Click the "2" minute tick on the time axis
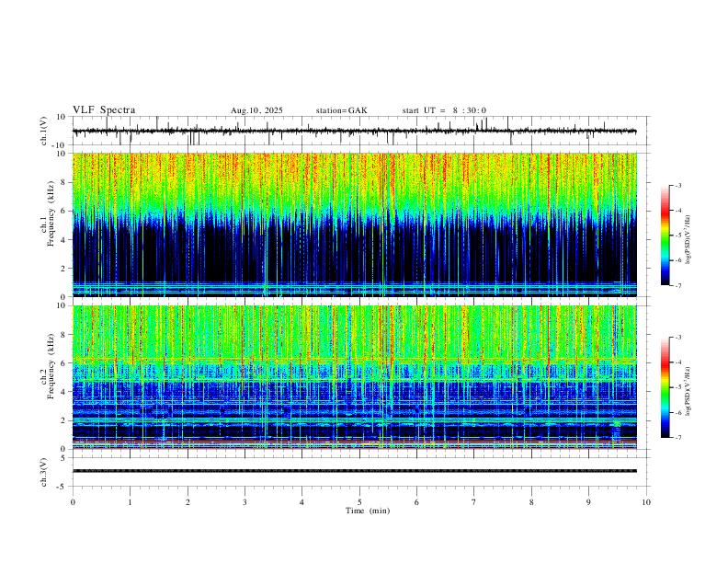 tap(188, 502)
